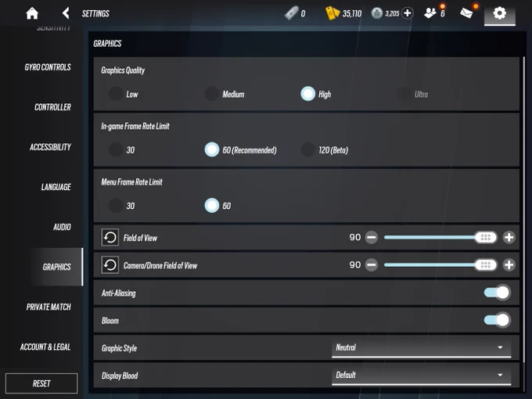Tap the silver coin currency icon
Screen dimensions: 532x399
(376, 13)
